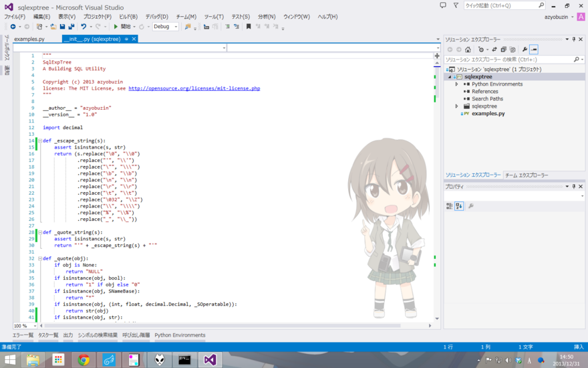Collapse the _quote_string function outline

pos(39,232)
